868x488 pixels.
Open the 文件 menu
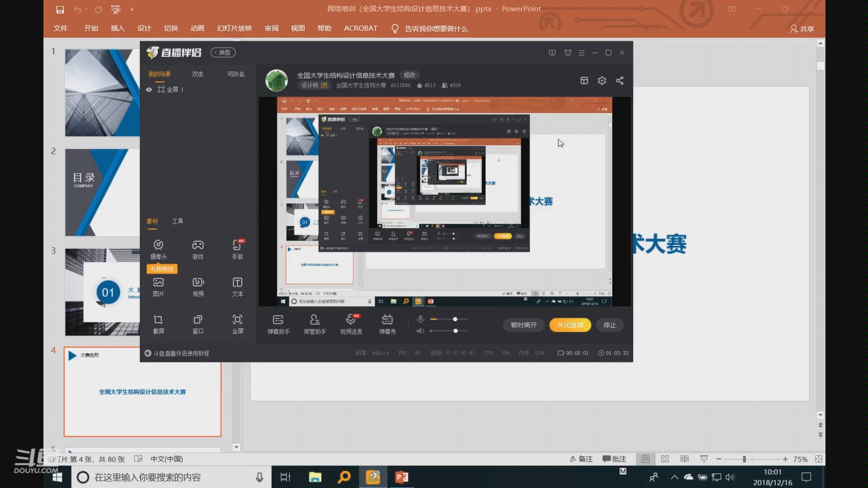[x=61, y=28]
